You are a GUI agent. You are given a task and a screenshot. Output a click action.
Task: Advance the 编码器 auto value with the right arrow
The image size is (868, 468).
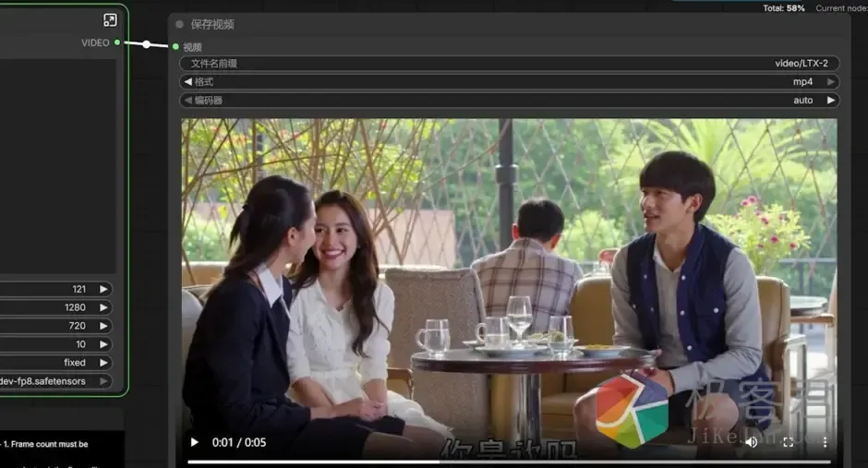[831, 101]
